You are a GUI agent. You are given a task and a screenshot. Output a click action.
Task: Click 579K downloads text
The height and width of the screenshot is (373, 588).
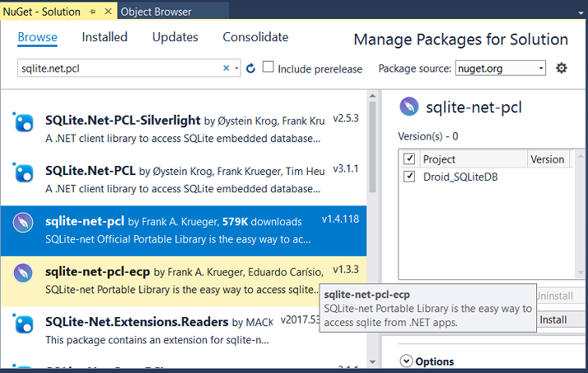coord(262,222)
